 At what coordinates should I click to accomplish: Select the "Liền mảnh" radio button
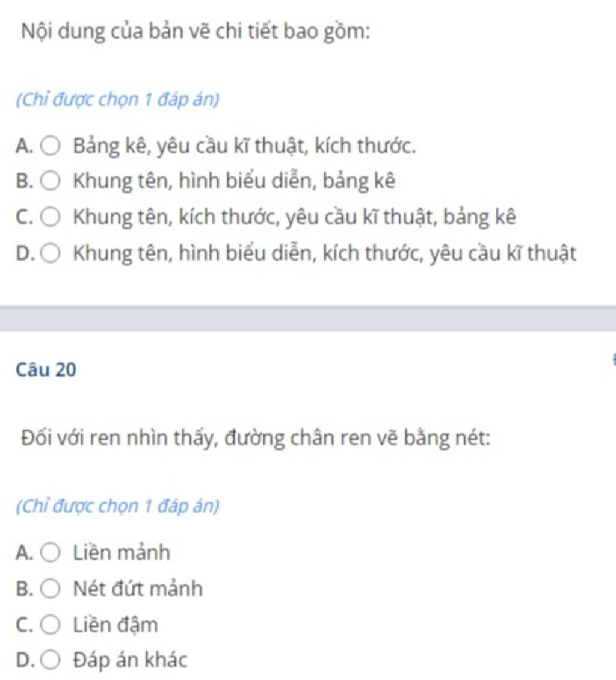coord(50,552)
